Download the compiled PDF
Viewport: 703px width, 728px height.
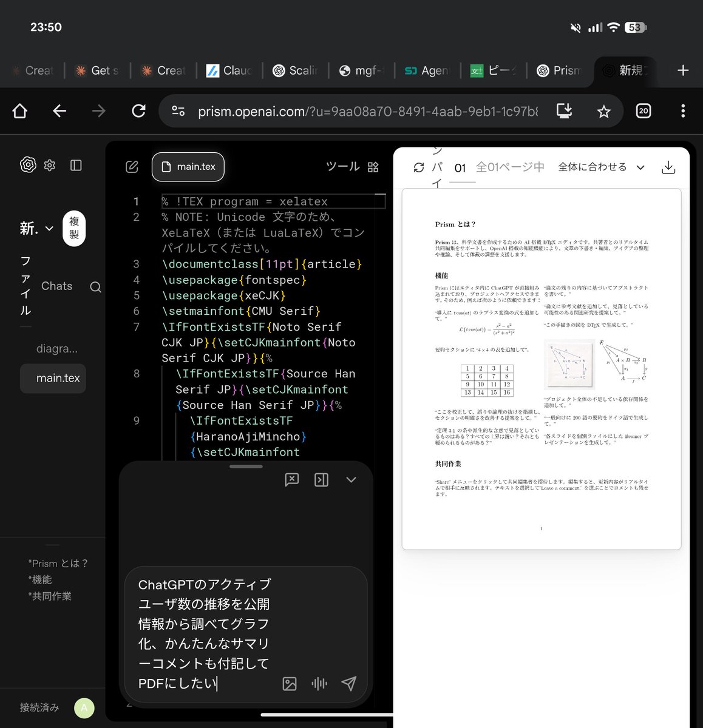coord(668,167)
